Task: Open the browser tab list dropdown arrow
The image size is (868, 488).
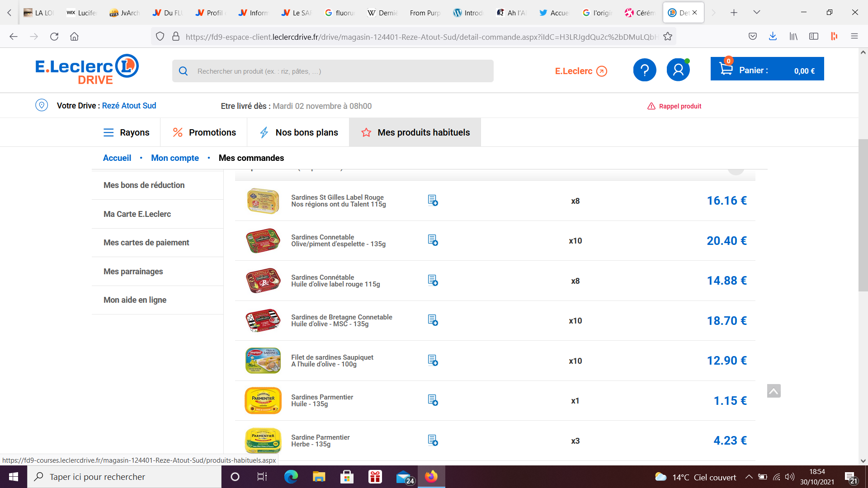Action: coord(756,13)
